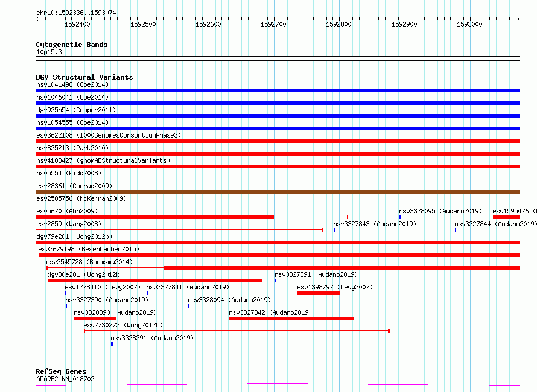
Task: Select the nsv1046041 (Coe2014) blue bar
Action: (x=278, y=103)
